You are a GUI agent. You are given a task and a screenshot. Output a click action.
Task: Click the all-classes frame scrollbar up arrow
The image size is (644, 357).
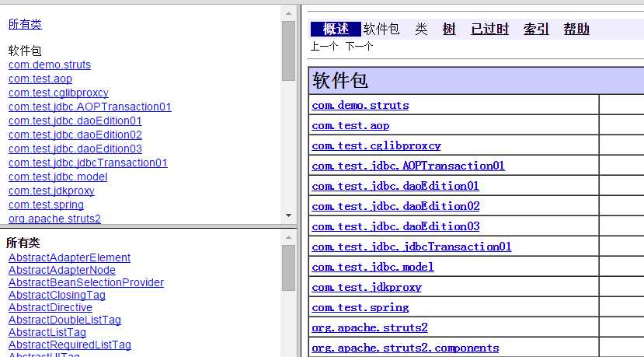(289, 238)
